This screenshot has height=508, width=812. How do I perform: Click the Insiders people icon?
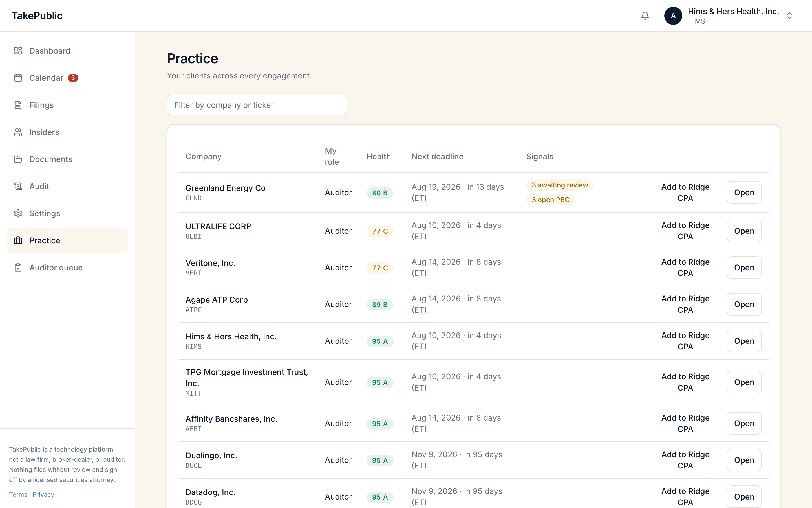coord(18,132)
